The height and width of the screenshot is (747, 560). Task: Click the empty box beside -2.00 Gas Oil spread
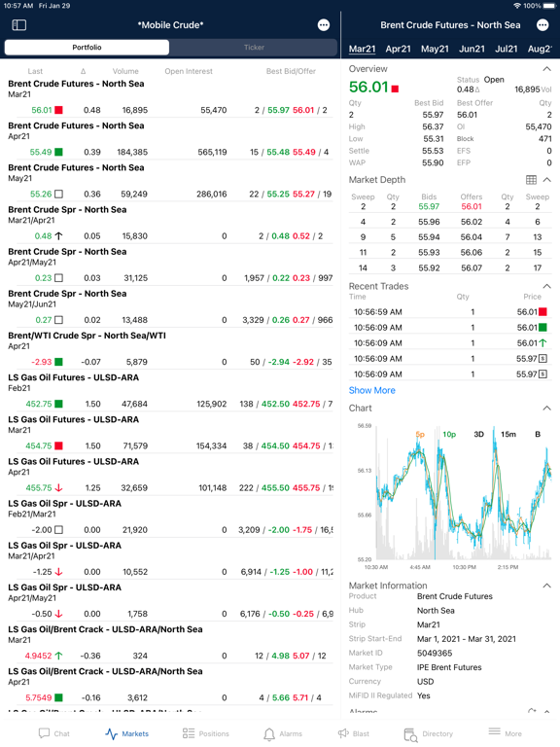[x=58, y=530]
